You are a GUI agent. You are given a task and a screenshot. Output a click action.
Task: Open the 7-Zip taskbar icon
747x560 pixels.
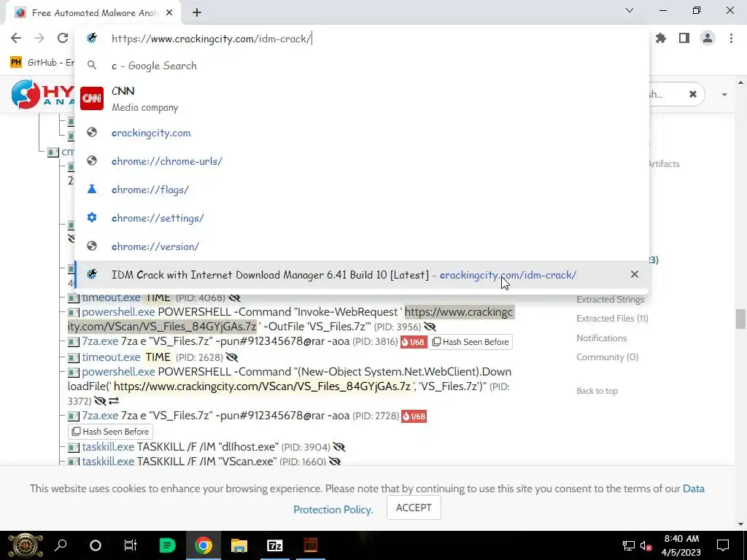[x=275, y=545]
